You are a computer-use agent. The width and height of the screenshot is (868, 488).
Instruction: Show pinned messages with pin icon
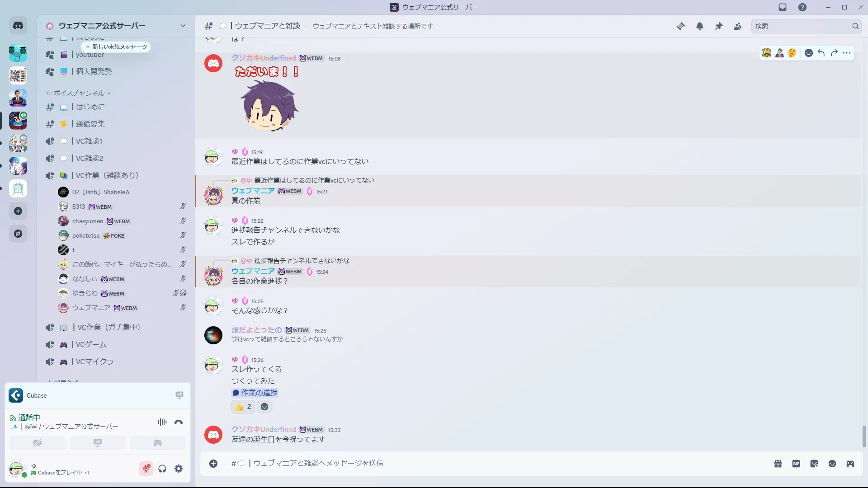point(719,26)
